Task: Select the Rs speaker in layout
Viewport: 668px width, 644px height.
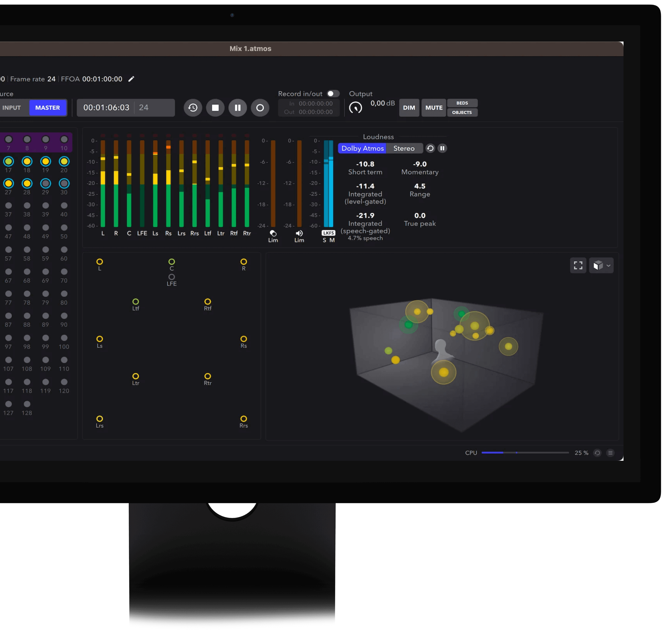Action: [244, 339]
